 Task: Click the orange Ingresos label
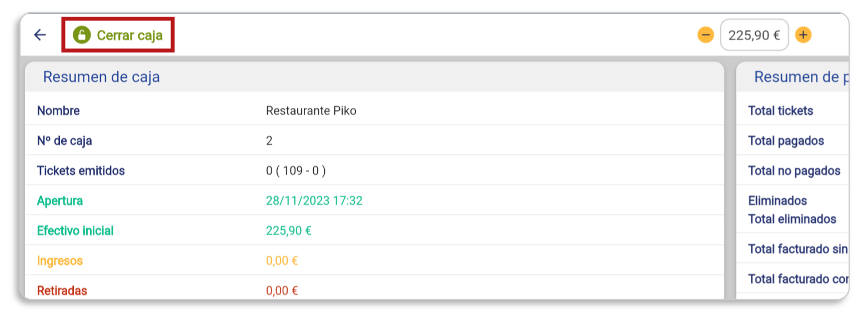59,260
